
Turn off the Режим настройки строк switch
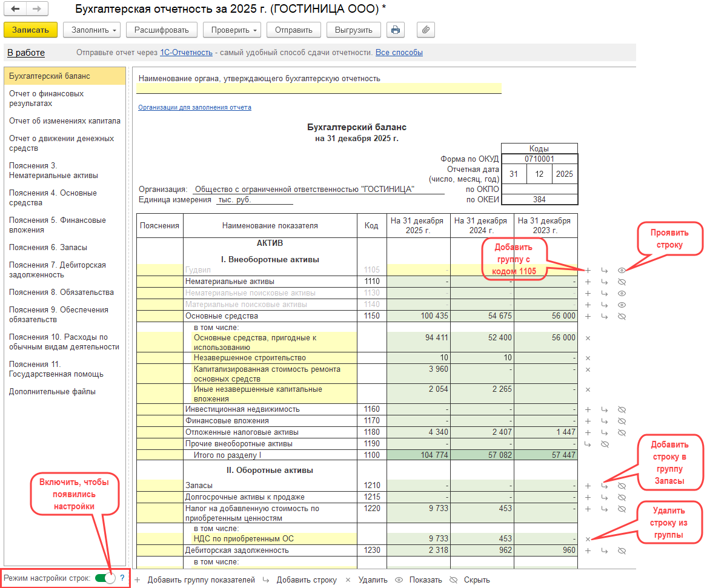105,578
